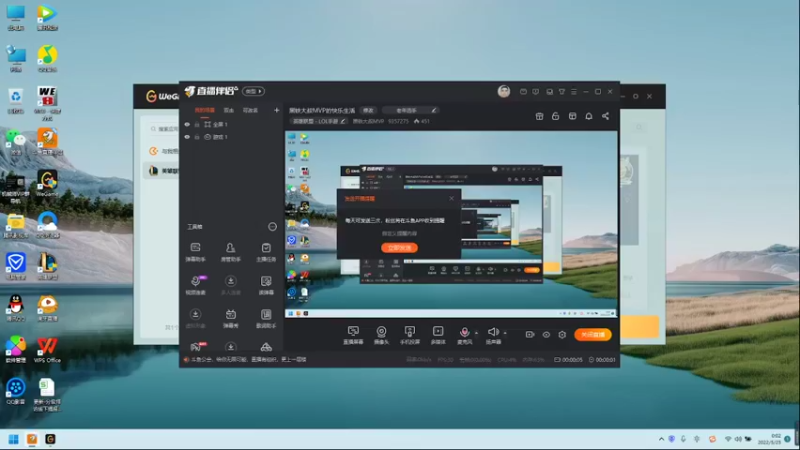Click the 多媒体 multimedia source icon
The height and width of the screenshot is (450, 800).
pos(438,335)
